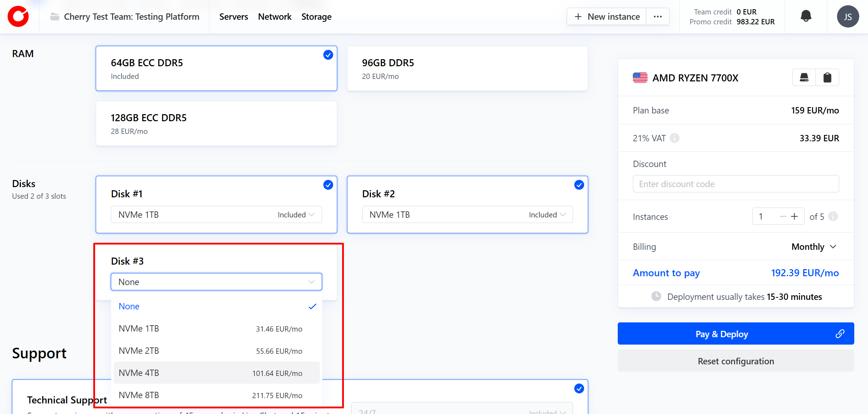Open the Billing Monthly dropdown
Image resolution: width=868 pixels, height=414 pixels.
[x=814, y=247]
